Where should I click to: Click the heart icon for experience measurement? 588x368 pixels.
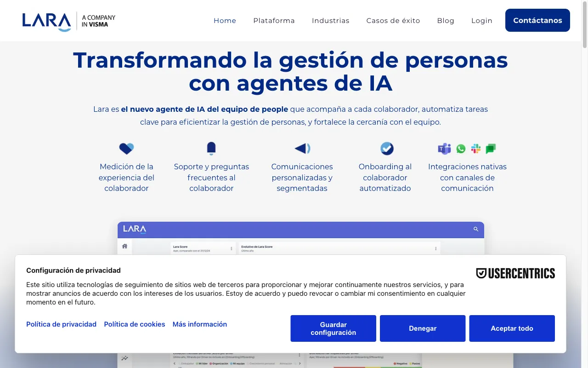(x=126, y=149)
